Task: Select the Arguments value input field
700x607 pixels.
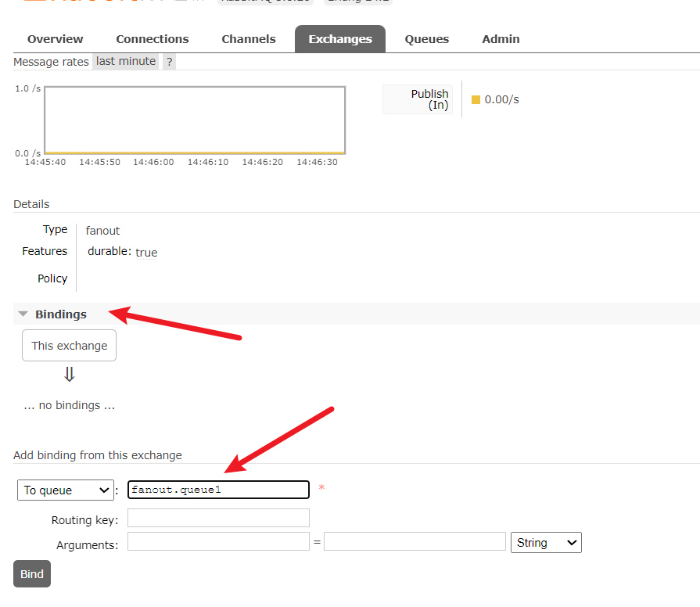Action: (415, 542)
